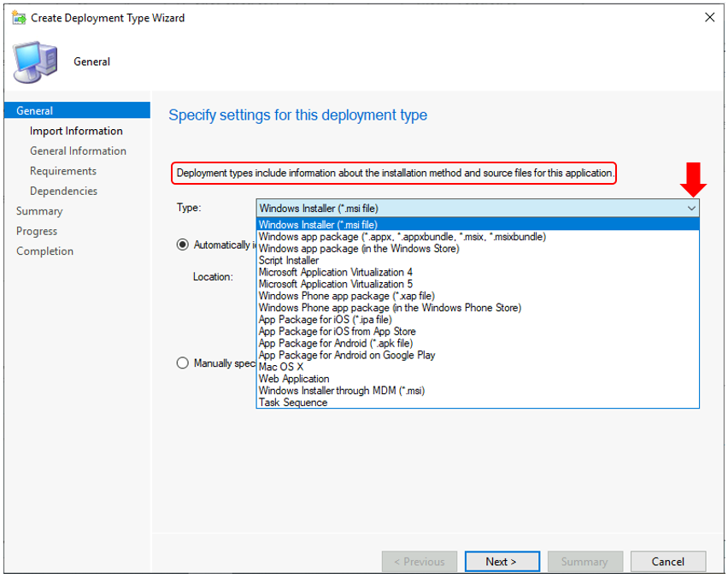Collapse the Type dropdown using its chevron
Viewport: 728px width, 578px height.
pos(691,208)
